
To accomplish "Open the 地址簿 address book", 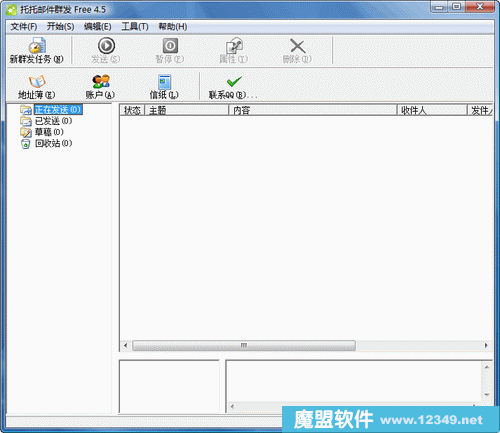I will pos(37,87).
